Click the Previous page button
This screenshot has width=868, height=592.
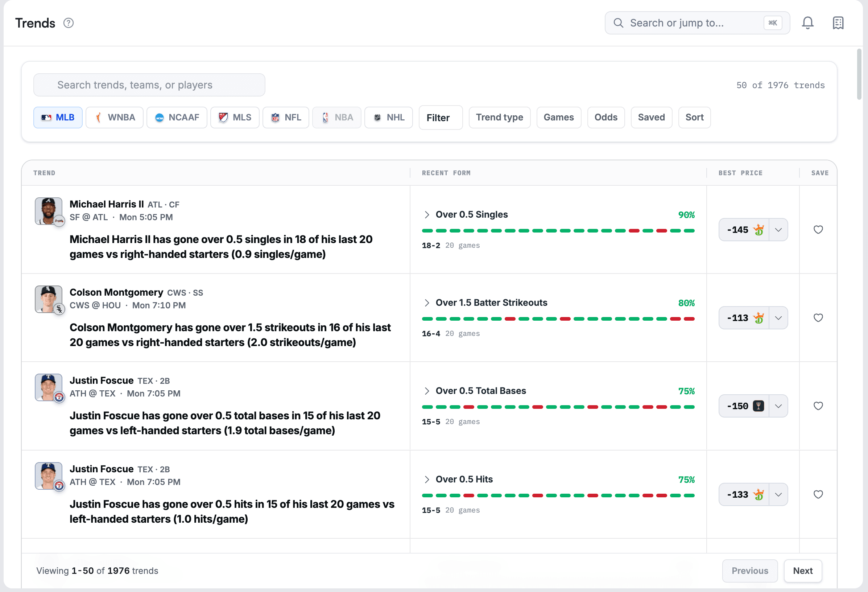click(750, 571)
